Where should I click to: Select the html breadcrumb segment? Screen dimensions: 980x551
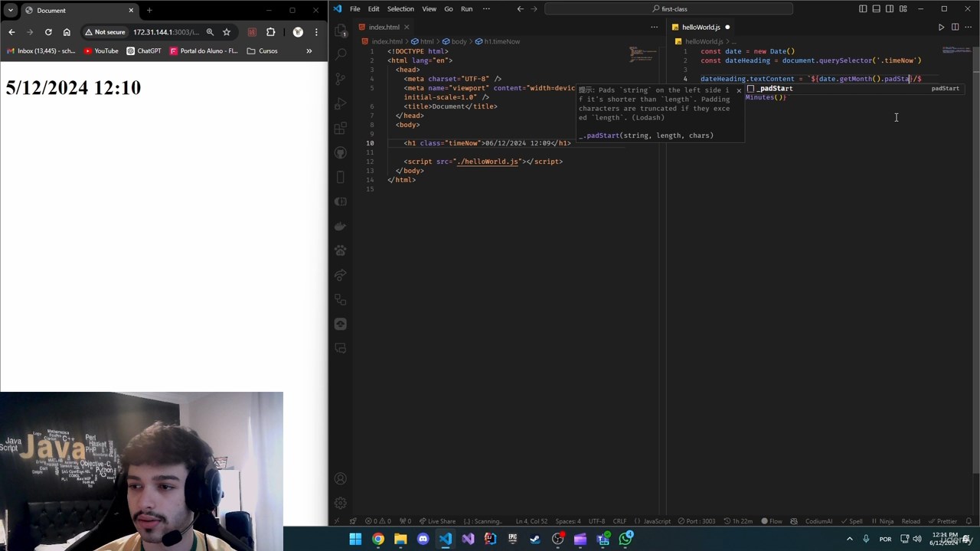tap(423, 41)
